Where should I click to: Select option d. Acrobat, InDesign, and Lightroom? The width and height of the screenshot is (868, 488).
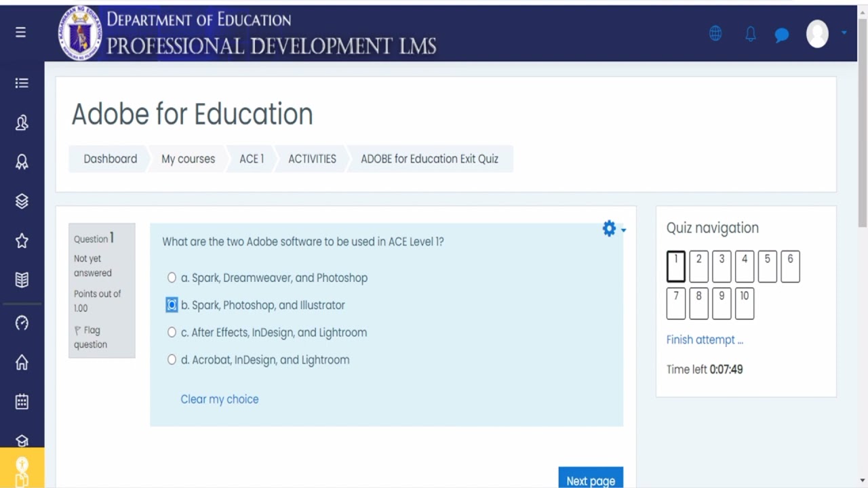click(x=172, y=360)
